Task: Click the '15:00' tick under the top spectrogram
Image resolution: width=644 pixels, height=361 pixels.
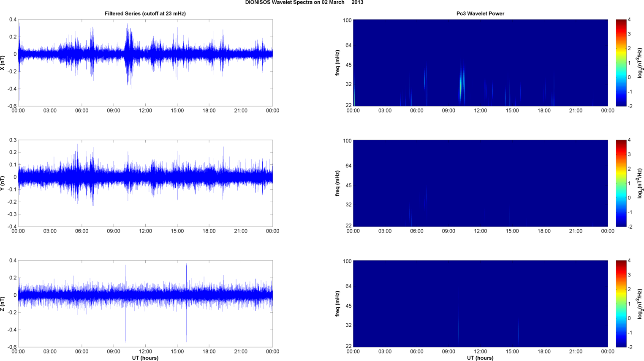Action: (512, 111)
